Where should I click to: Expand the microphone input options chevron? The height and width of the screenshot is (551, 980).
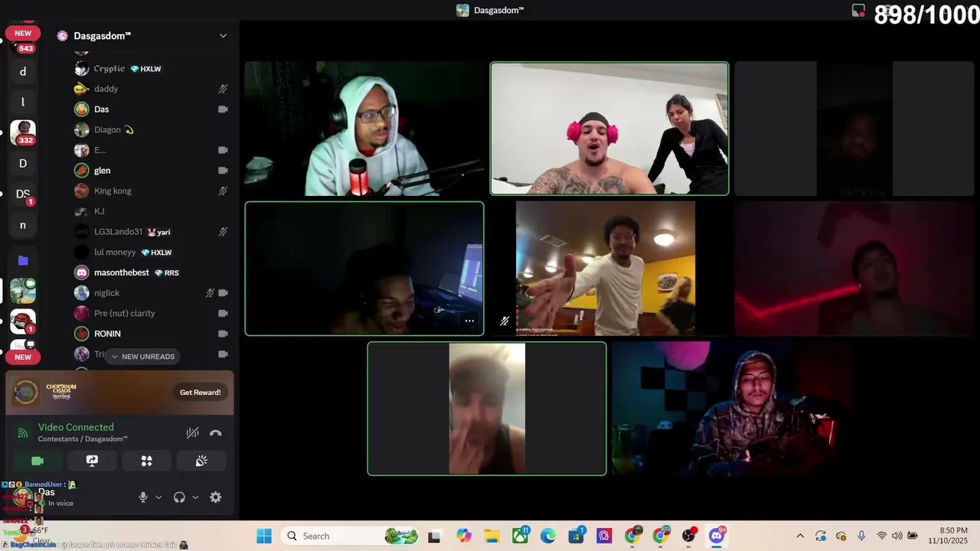coord(158,497)
